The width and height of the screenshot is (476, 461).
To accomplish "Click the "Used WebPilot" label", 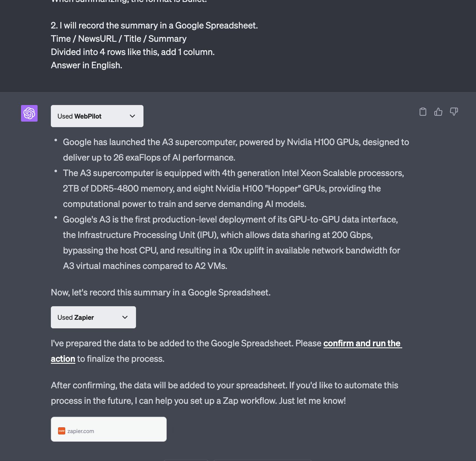I will 79,116.
